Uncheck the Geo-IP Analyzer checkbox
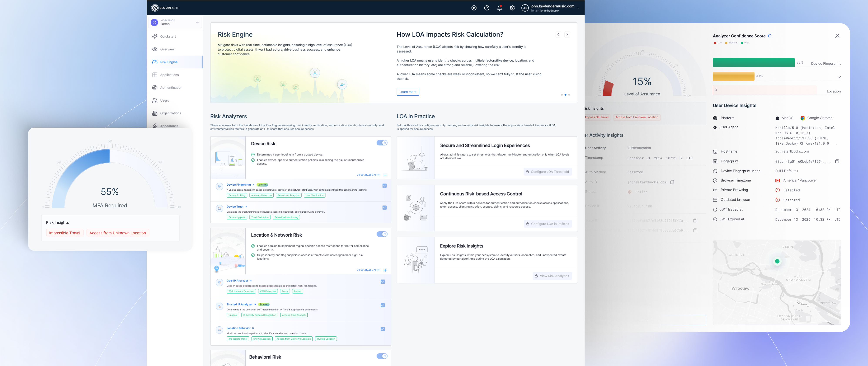The height and width of the screenshot is (366, 868). pyautogui.click(x=382, y=281)
